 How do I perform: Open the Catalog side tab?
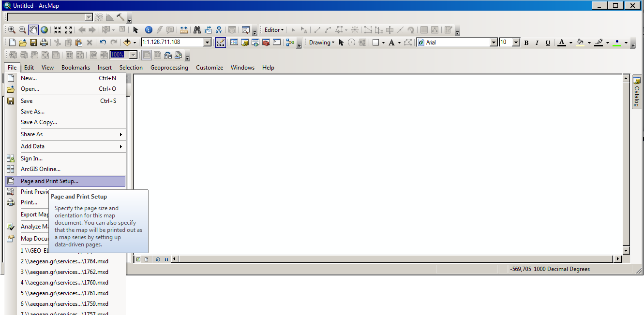637,92
